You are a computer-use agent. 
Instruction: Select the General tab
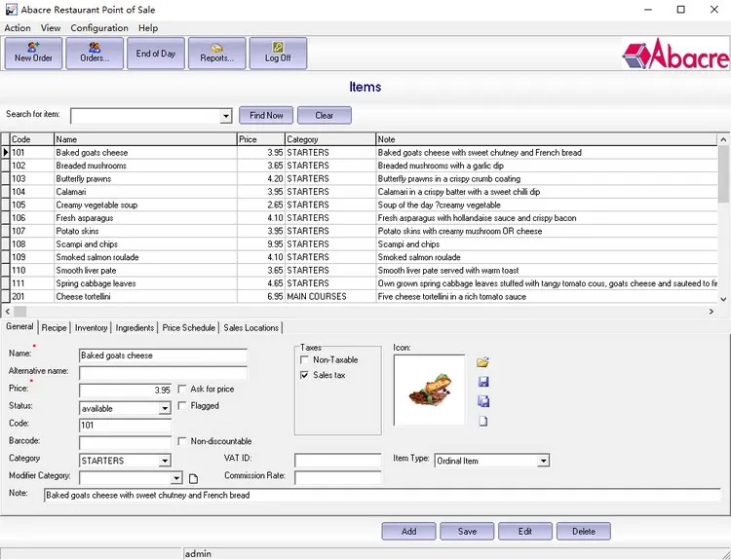pyautogui.click(x=19, y=326)
